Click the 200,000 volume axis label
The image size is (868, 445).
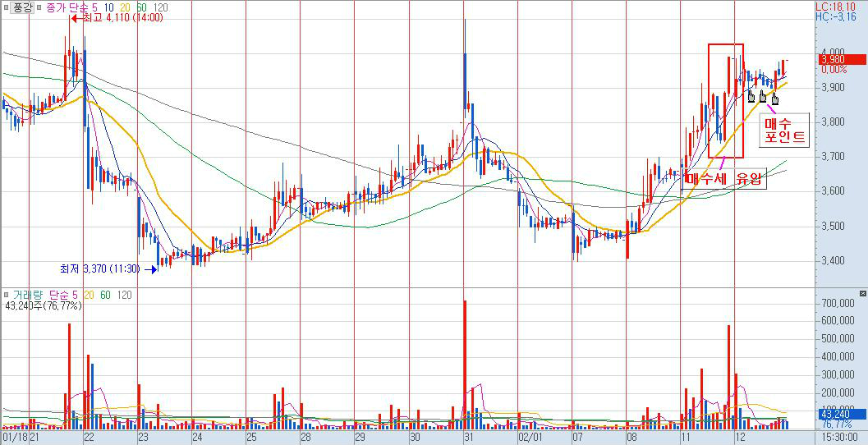click(839, 393)
